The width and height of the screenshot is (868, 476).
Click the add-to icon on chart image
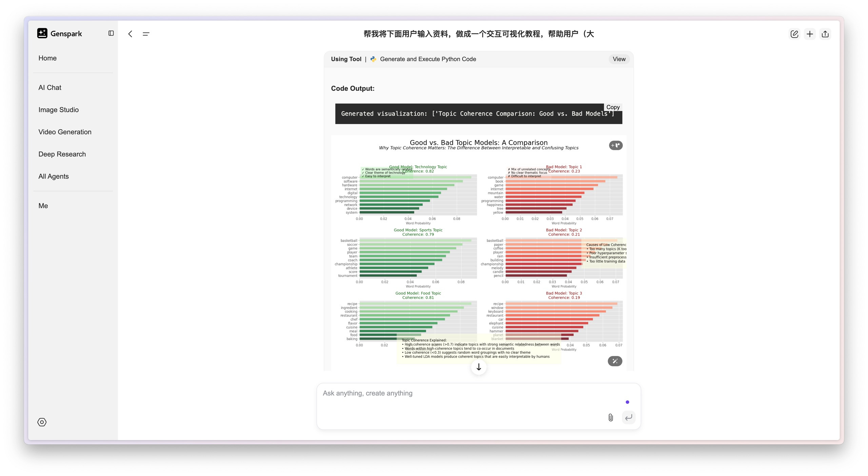click(615, 145)
